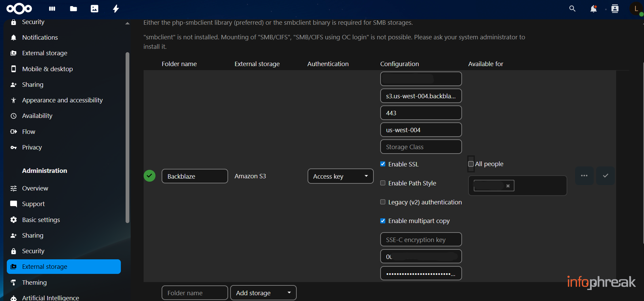Click the Overview list icon
Viewport: 644px width, 301px height.
coord(14,188)
